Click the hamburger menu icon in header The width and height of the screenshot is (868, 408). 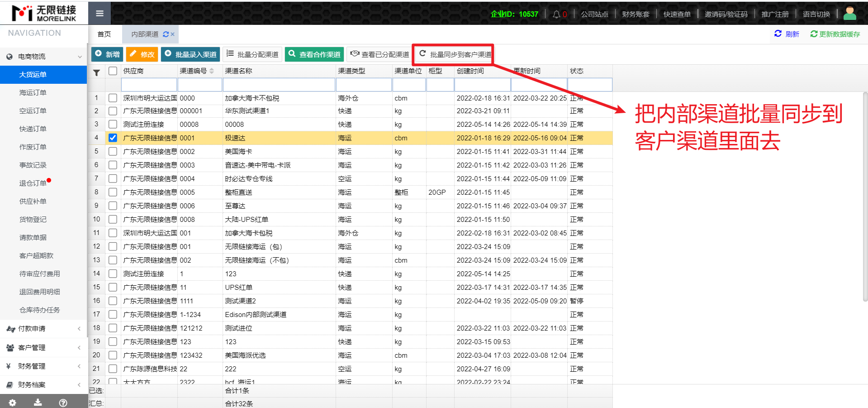click(100, 14)
